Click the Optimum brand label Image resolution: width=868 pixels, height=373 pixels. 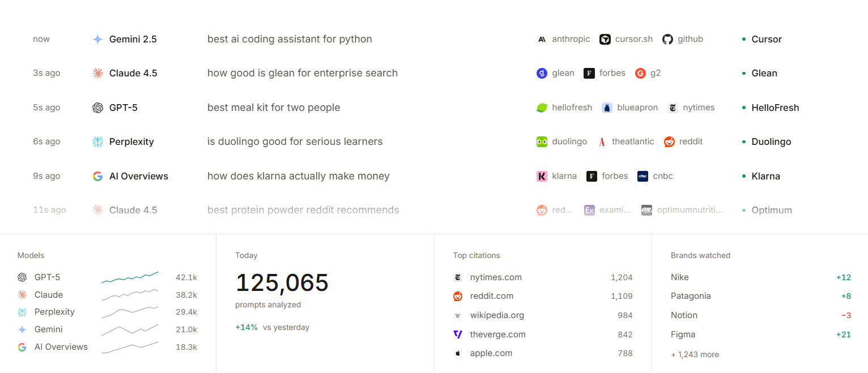772,210
